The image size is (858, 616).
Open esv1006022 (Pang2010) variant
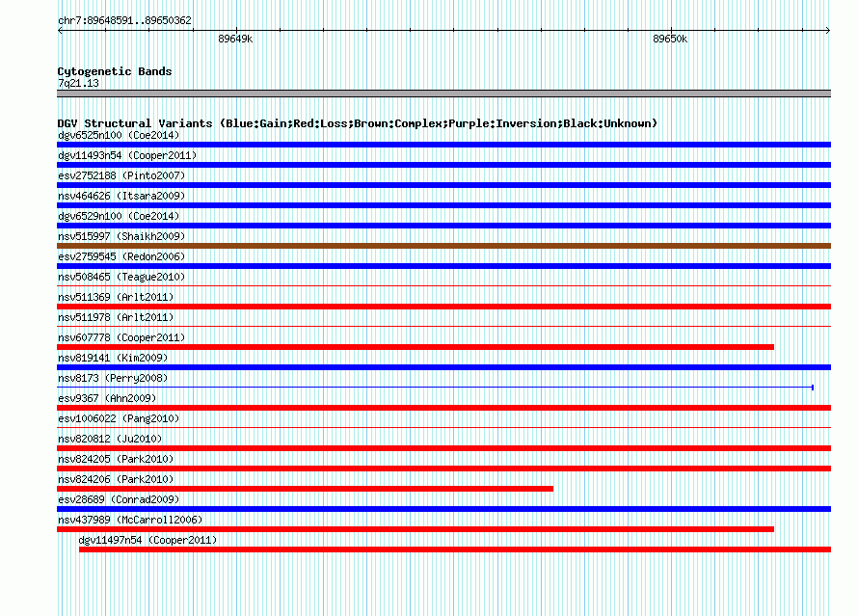tap(119, 418)
